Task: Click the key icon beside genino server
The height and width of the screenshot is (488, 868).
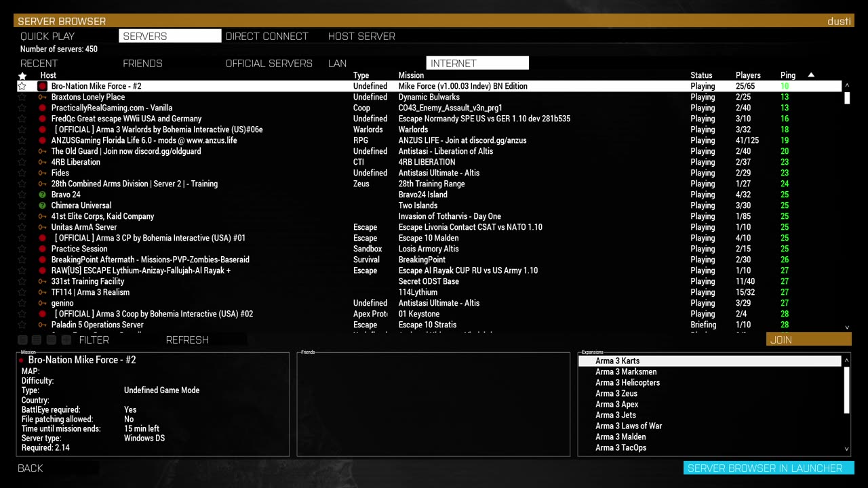Action: click(42, 303)
